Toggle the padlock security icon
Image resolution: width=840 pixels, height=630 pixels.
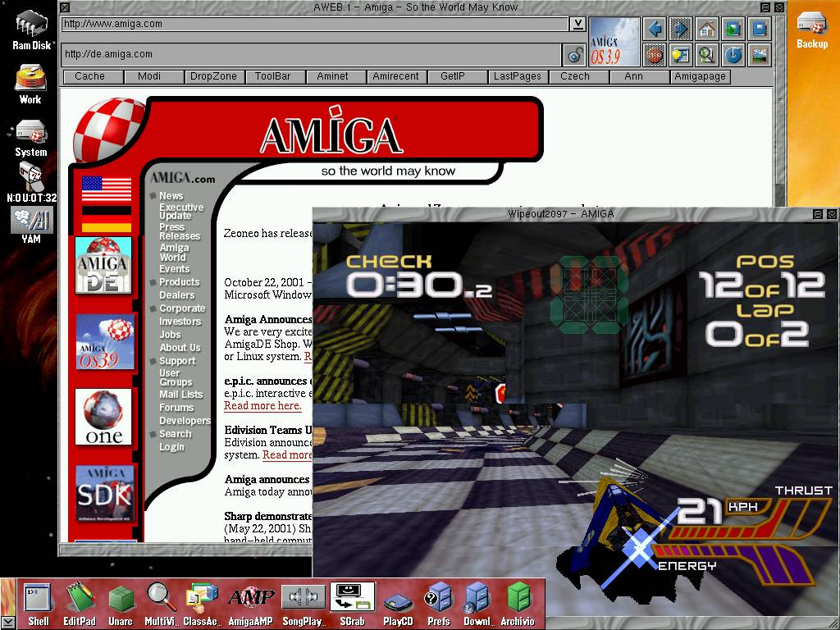tap(574, 55)
